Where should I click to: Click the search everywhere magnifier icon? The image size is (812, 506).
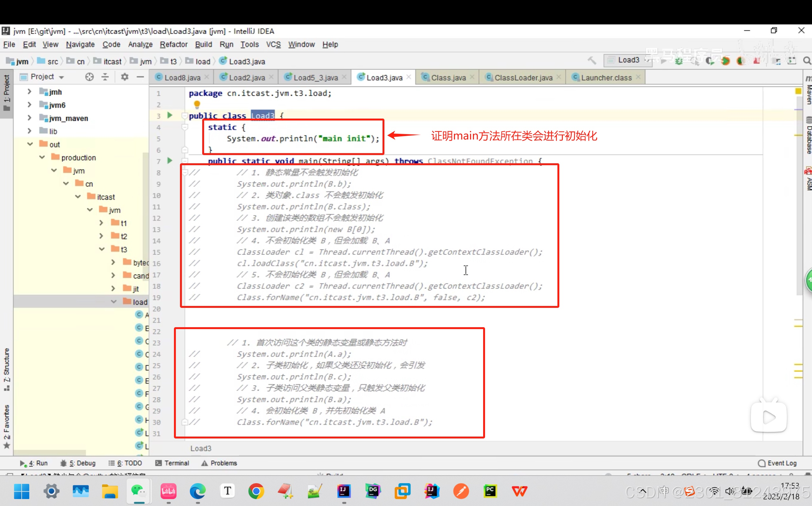[807, 61]
